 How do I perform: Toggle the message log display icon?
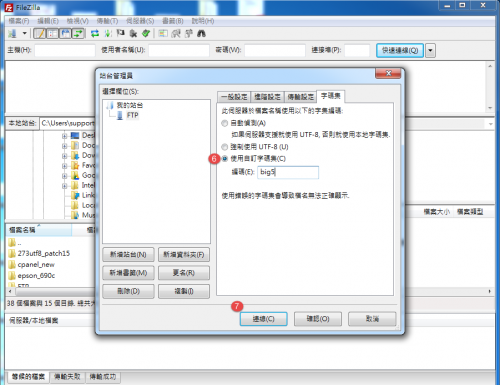40,34
